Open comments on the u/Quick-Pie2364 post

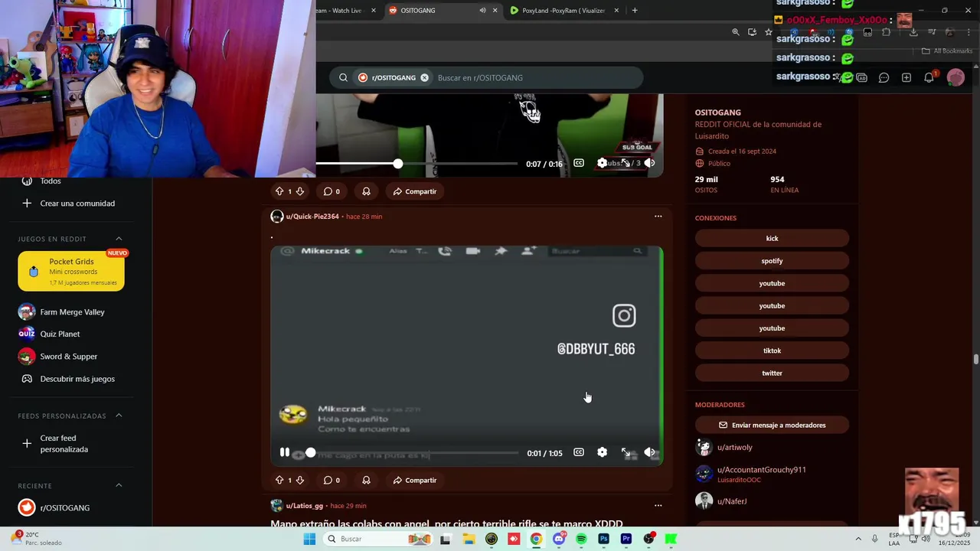tap(332, 480)
